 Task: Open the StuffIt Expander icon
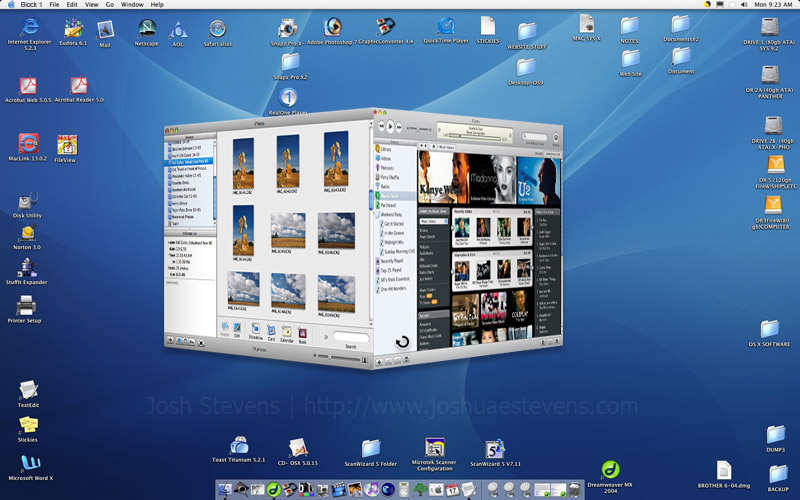pos(27,267)
